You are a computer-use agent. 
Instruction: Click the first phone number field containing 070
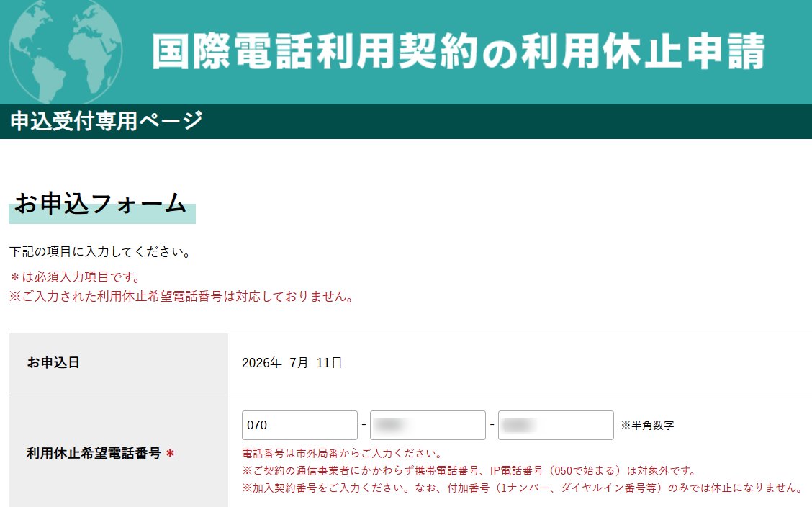[x=299, y=425]
